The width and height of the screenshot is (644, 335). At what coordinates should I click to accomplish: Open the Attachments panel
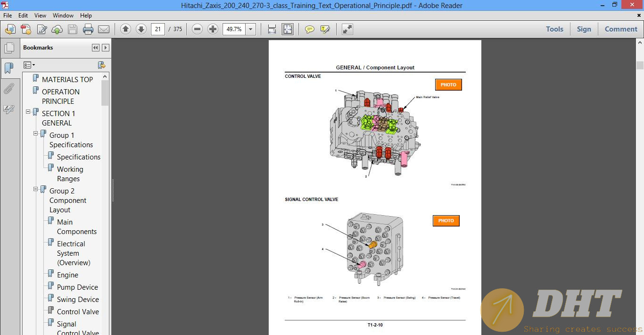[9, 89]
